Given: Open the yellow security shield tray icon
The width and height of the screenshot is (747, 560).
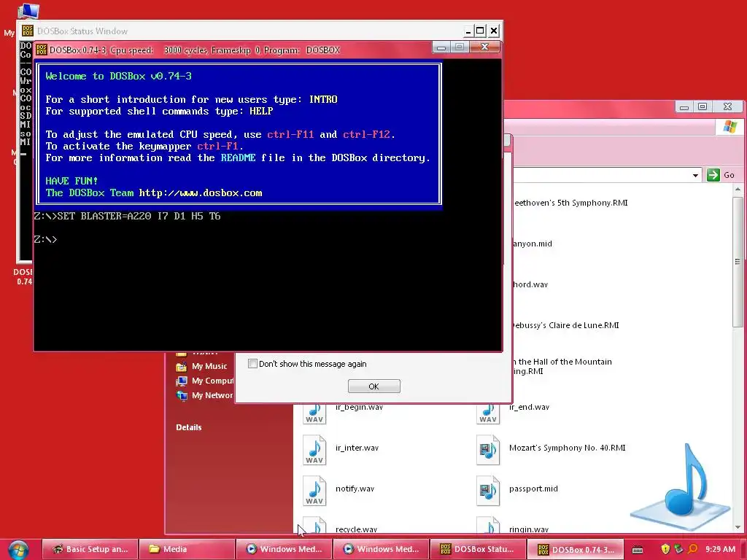Looking at the screenshot, I should [665, 549].
